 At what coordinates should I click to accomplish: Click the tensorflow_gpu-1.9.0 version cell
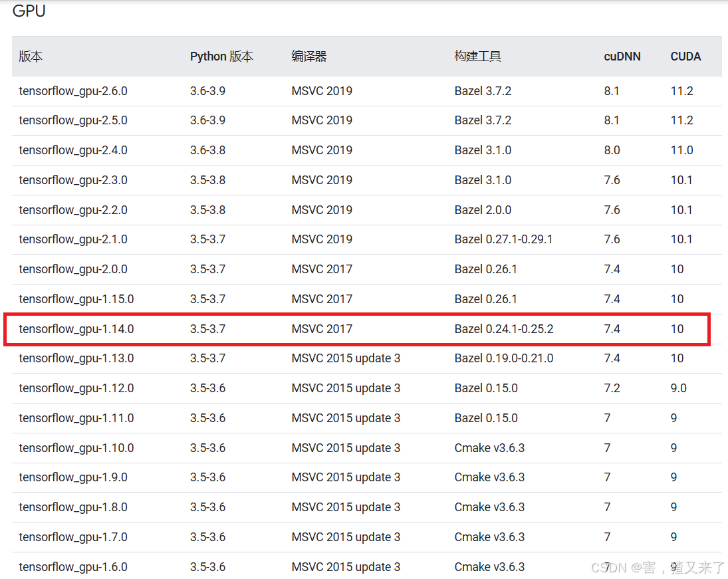(73, 477)
